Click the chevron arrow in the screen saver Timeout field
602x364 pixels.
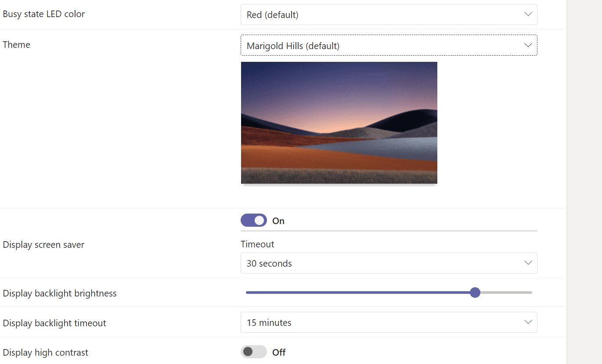coord(528,263)
